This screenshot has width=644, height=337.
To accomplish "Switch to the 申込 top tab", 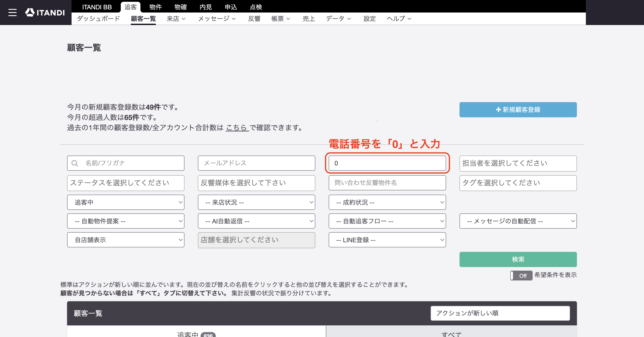I will 231,7.
